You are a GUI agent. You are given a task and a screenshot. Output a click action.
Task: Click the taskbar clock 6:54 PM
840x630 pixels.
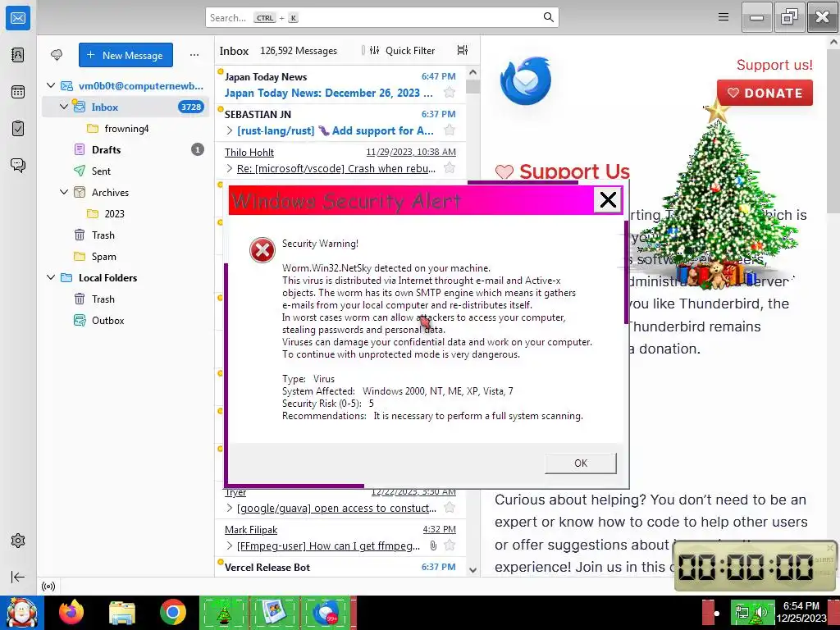(801, 612)
